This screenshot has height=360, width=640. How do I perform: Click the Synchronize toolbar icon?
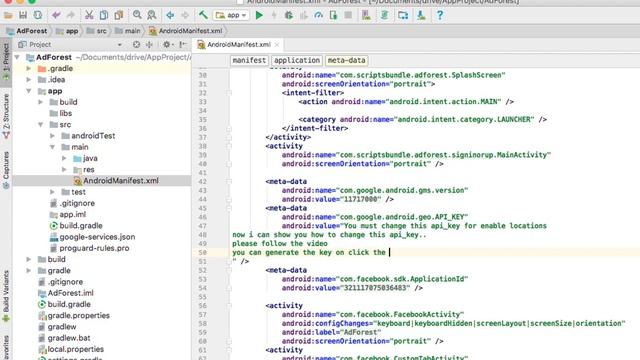38,16
